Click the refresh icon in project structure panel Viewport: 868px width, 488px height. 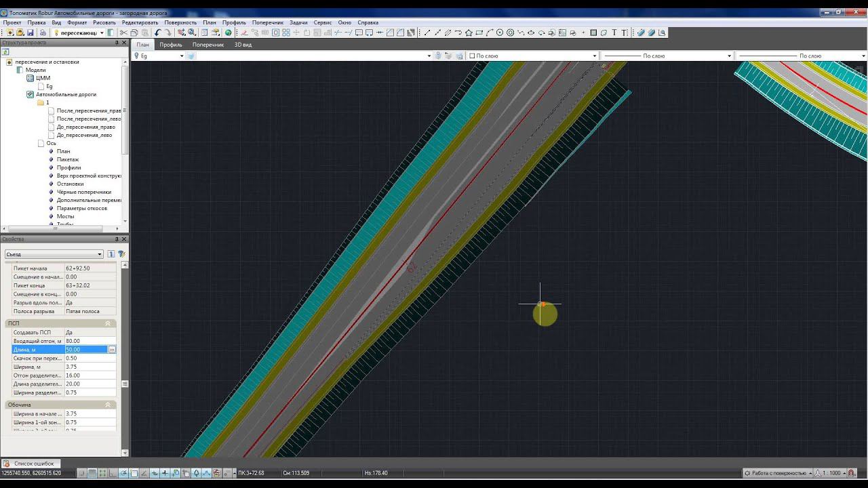(5, 52)
